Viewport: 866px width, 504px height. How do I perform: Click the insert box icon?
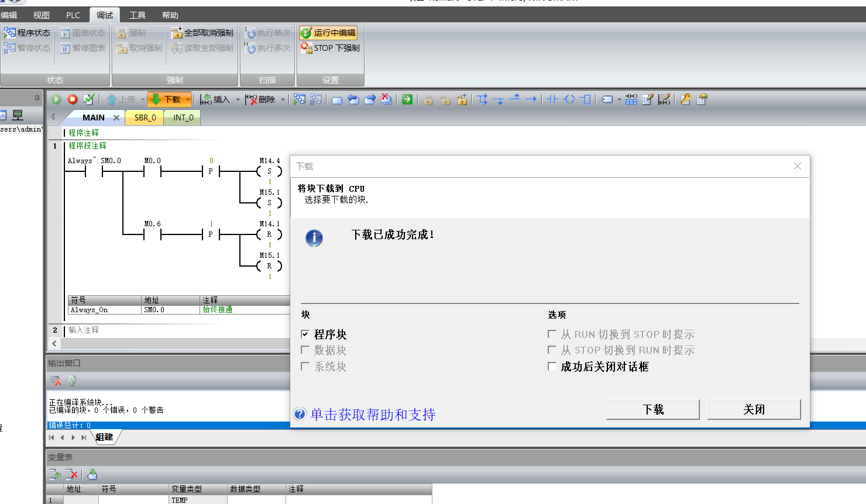click(x=585, y=99)
